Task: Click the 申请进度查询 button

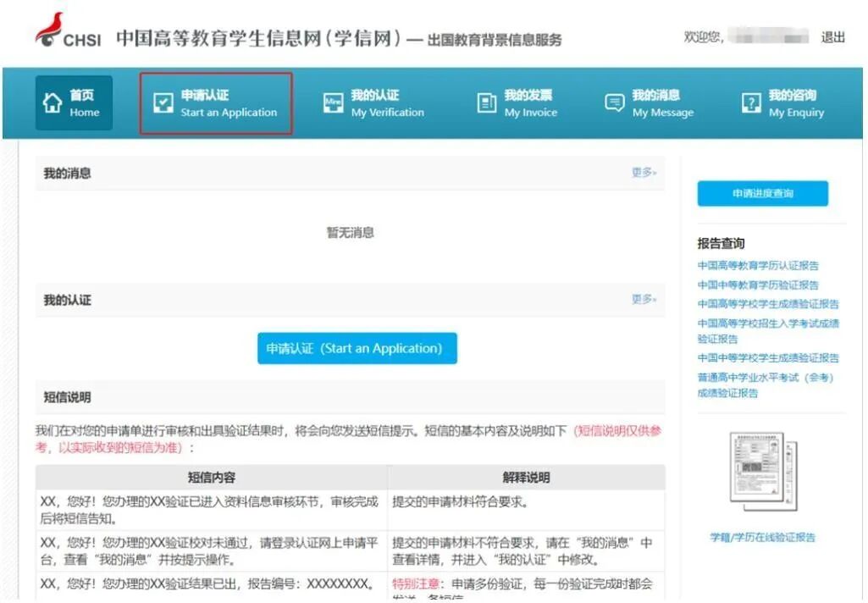Action: (763, 193)
